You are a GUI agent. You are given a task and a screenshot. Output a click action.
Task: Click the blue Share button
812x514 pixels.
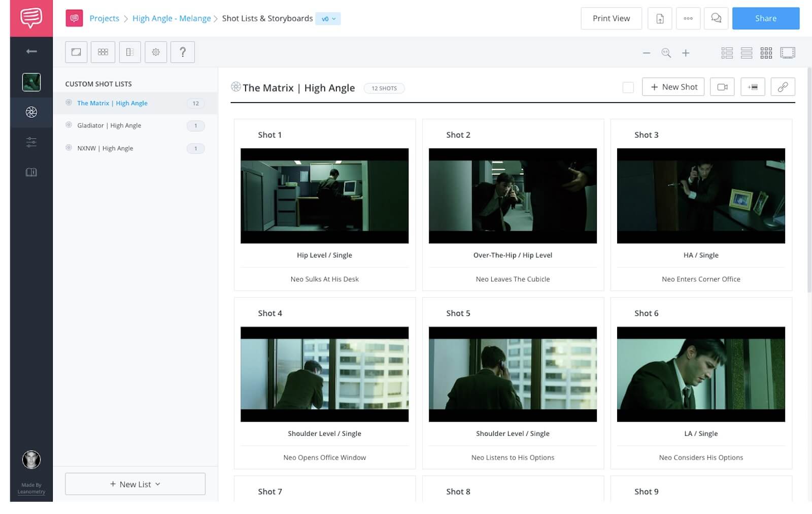(x=766, y=18)
